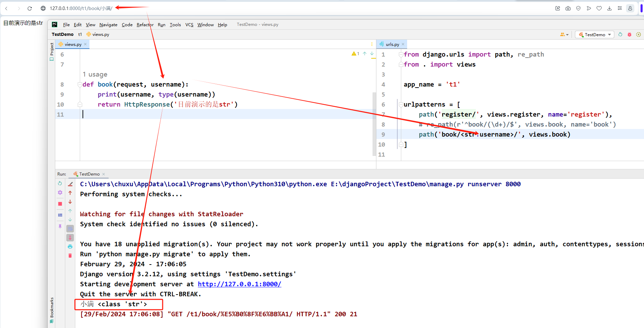Click run with coverage icon
The height and width of the screenshot is (328, 644).
click(x=638, y=34)
